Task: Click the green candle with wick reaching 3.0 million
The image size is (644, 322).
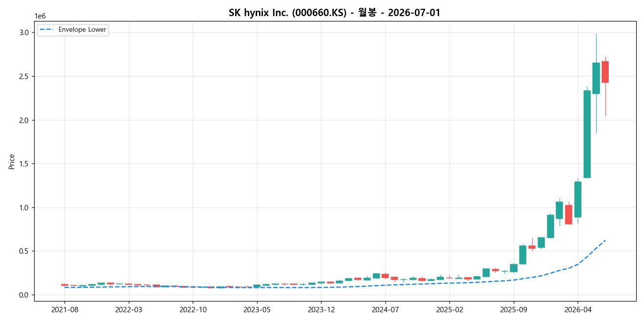Action: (596, 78)
